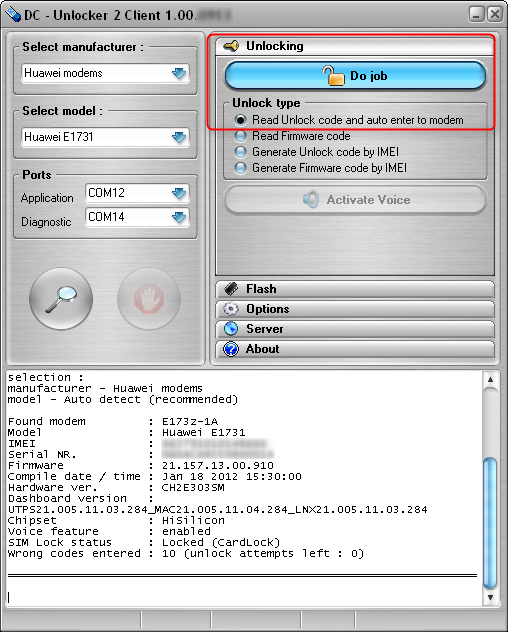This screenshot has height=632, width=508.
Task: Click the Activate Voice button
Action: click(355, 200)
